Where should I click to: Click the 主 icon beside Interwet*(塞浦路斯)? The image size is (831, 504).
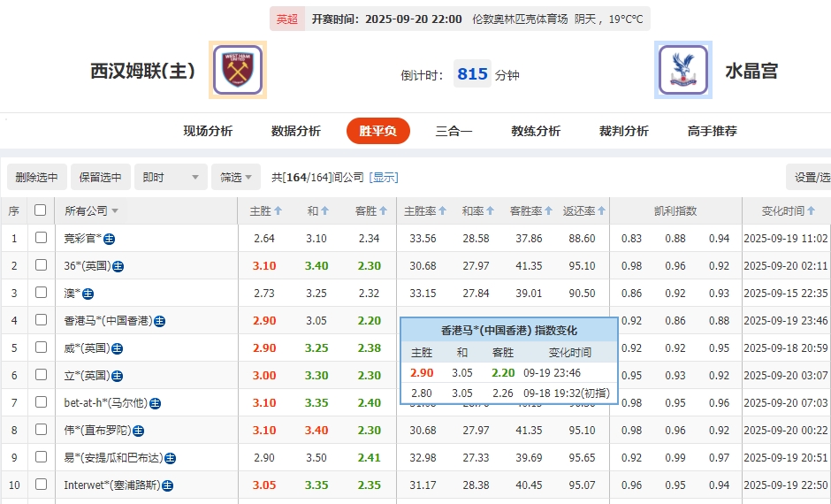(167, 485)
